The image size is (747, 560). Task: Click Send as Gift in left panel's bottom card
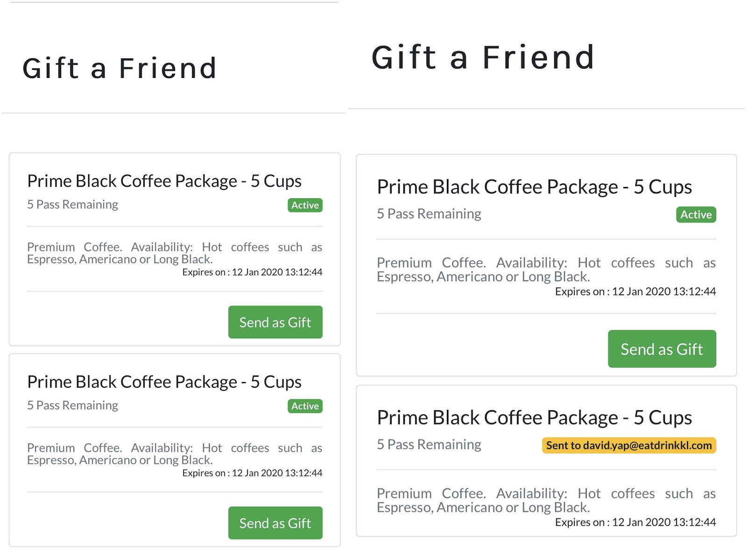(275, 523)
